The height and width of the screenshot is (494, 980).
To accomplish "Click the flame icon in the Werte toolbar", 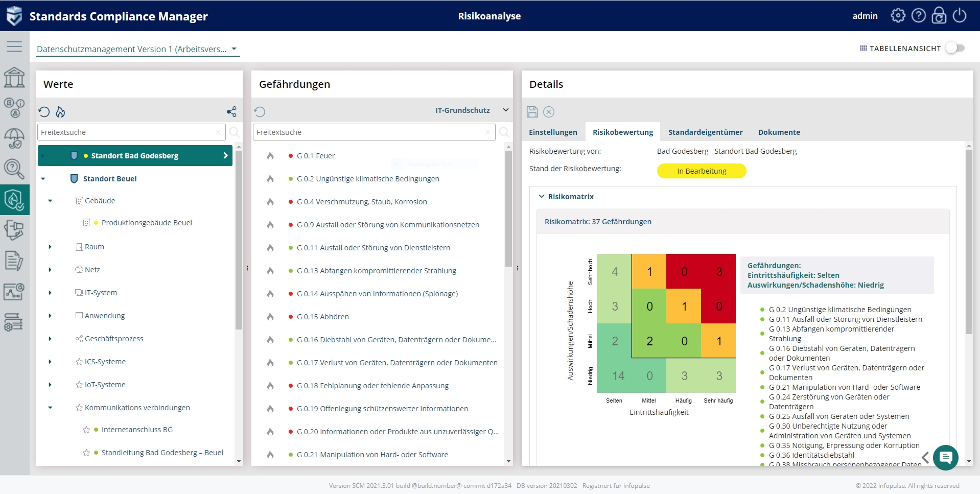I will click(61, 112).
